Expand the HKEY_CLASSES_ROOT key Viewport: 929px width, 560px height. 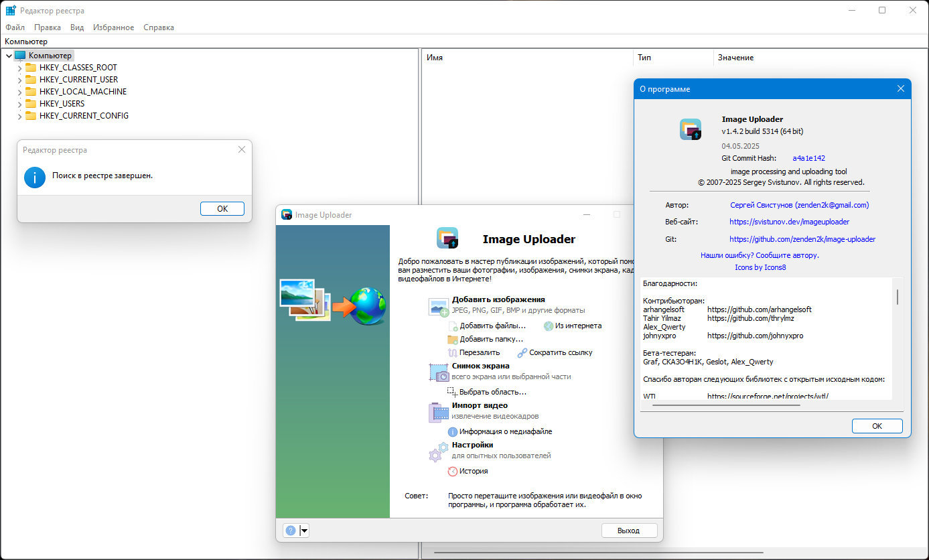(x=19, y=68)
